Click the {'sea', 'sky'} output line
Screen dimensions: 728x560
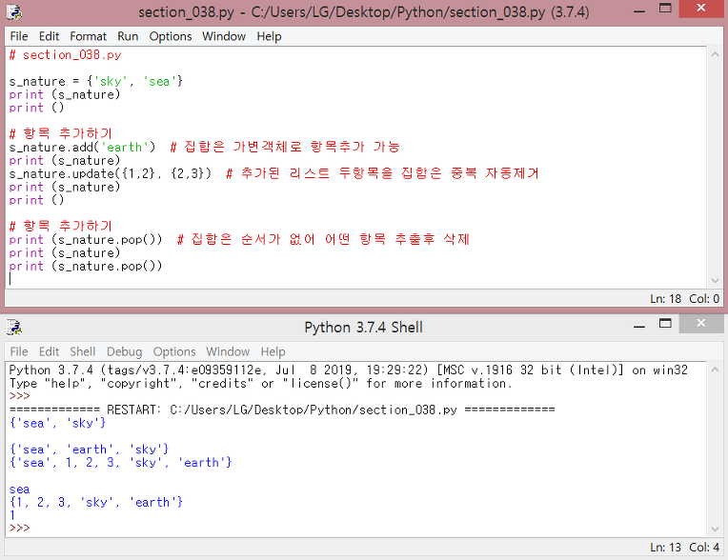[x=57, y=423]
